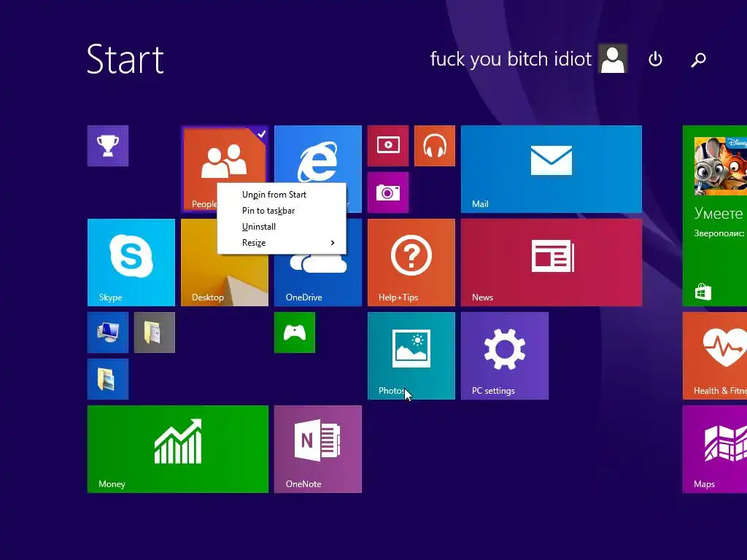The height and width of the screenshot is (560, 747).
Task: Choose Pin to taskbar
Action: pos(282,211)
